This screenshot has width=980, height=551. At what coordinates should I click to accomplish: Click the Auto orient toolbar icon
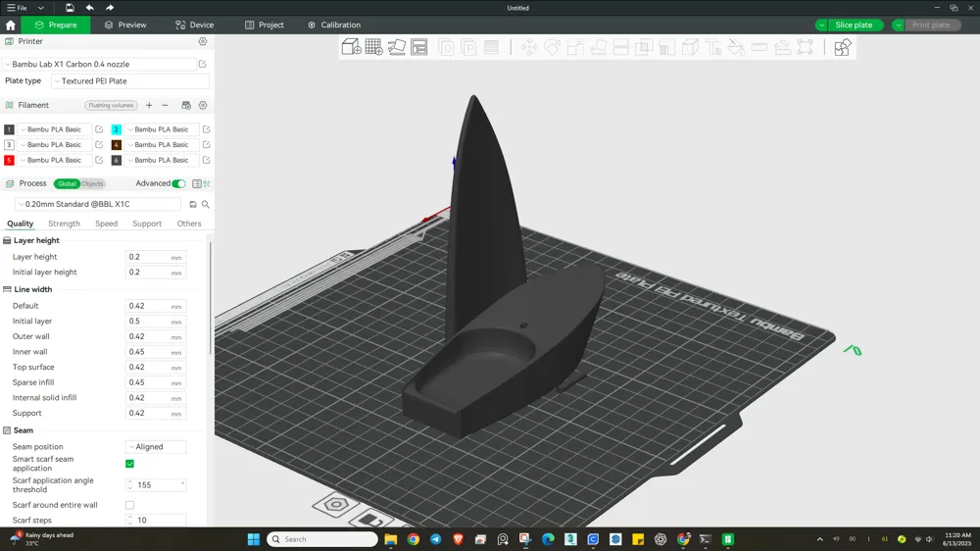pos(396,47)
